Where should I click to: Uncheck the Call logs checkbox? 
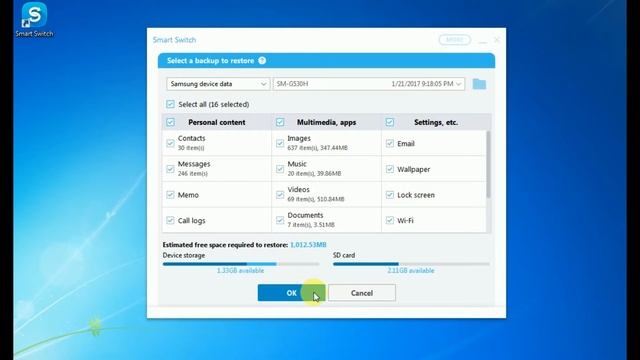click(170, 220)
